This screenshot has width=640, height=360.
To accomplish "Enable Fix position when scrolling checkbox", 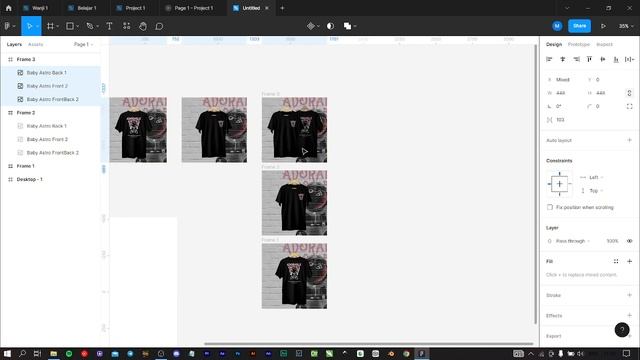I will point(550,207).
